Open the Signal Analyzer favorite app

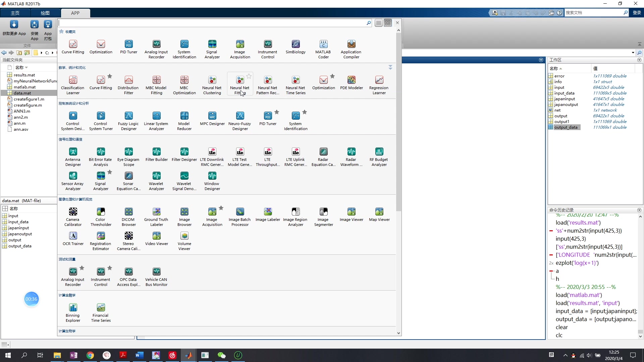(x=212, y=49)
